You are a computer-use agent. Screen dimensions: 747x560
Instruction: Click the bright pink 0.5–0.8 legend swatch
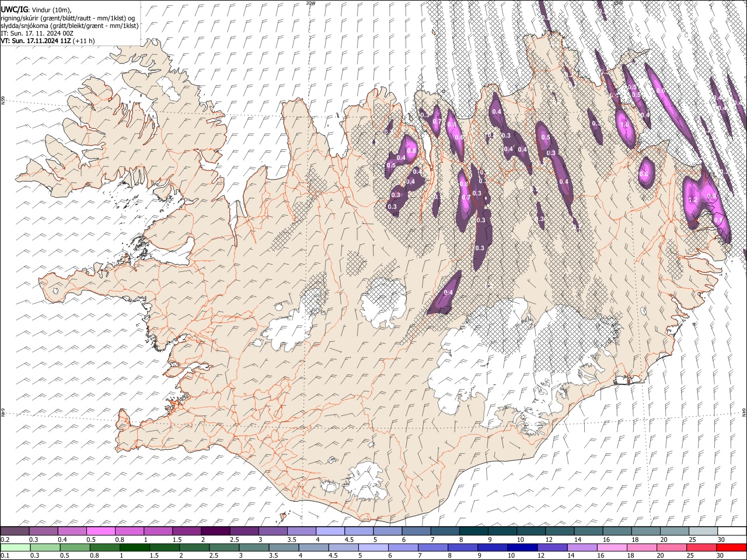(101, 531)
